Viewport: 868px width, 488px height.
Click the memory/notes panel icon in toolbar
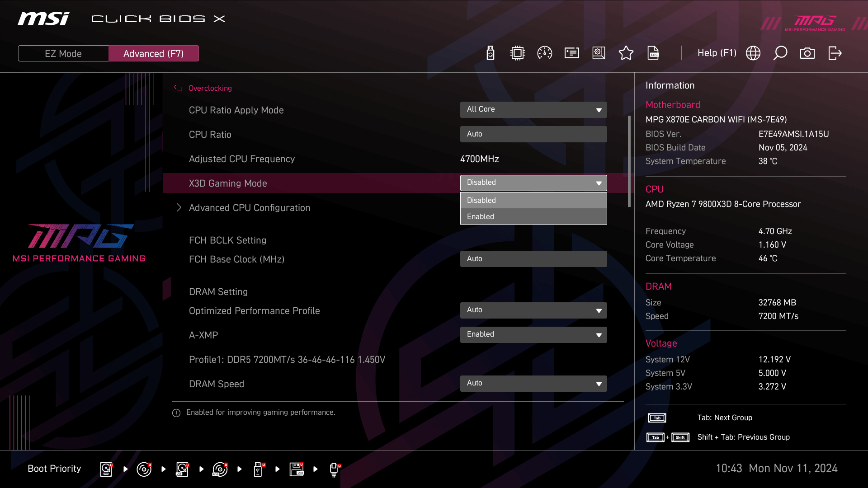point(571,53)
